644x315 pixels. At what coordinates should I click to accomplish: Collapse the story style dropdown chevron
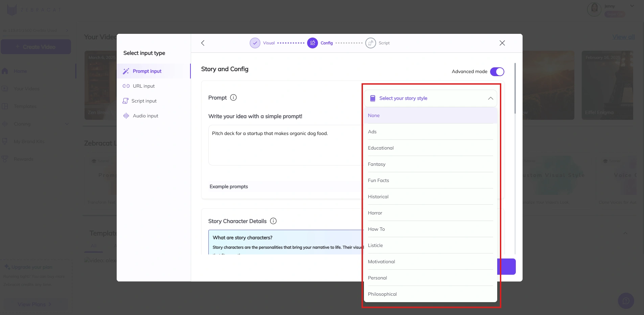[x=490, y=98]
